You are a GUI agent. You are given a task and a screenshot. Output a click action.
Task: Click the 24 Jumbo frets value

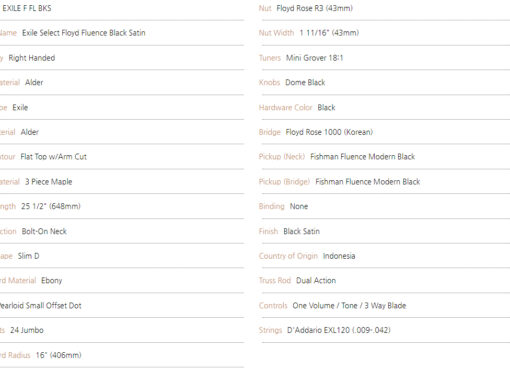pyautogui.click(x=27, y=330)
